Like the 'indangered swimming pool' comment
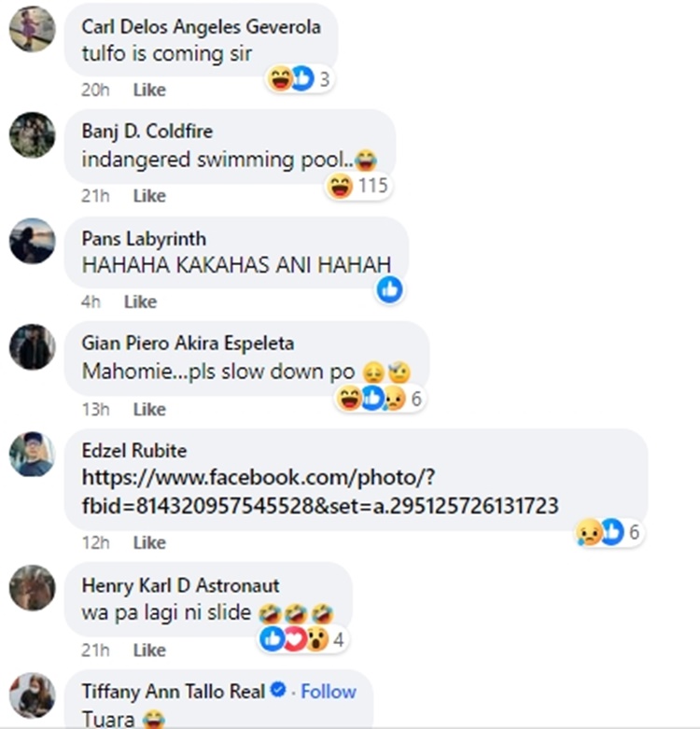Screen dimensions: 700x729 149,196
